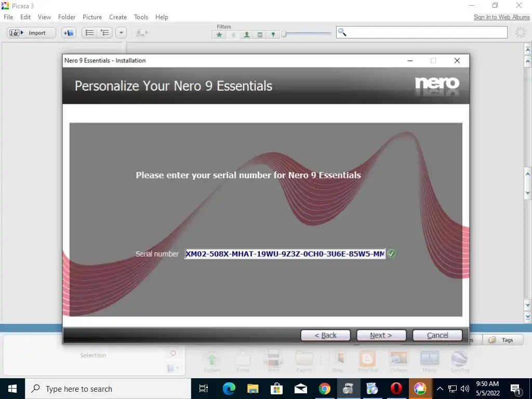Click the volume icon in system tray

click(465, 389)
